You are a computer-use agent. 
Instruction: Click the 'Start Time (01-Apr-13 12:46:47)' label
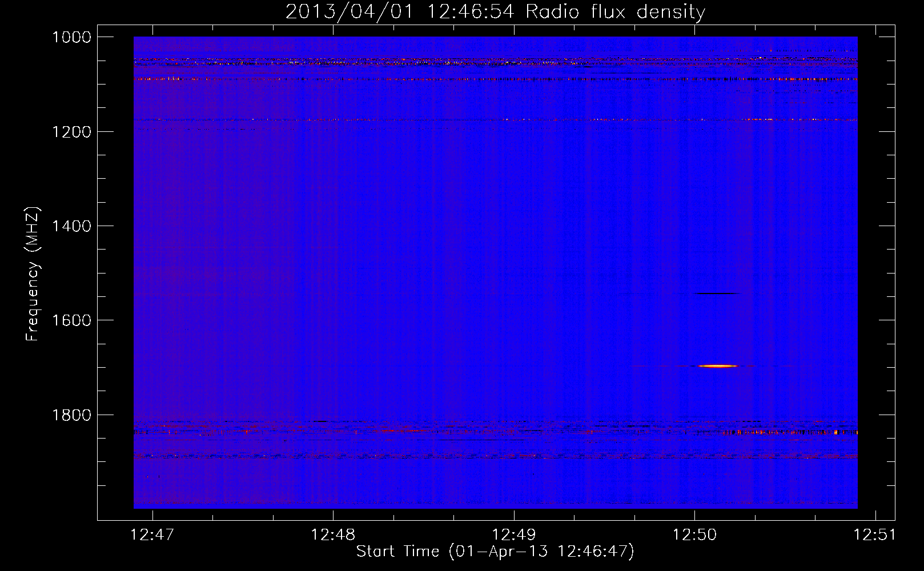tap(495, 552)
